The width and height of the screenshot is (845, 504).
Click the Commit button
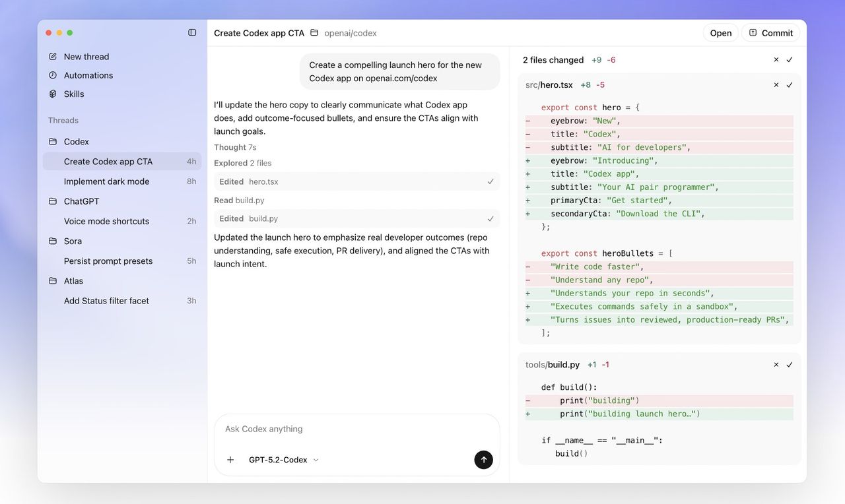[770, 32]
